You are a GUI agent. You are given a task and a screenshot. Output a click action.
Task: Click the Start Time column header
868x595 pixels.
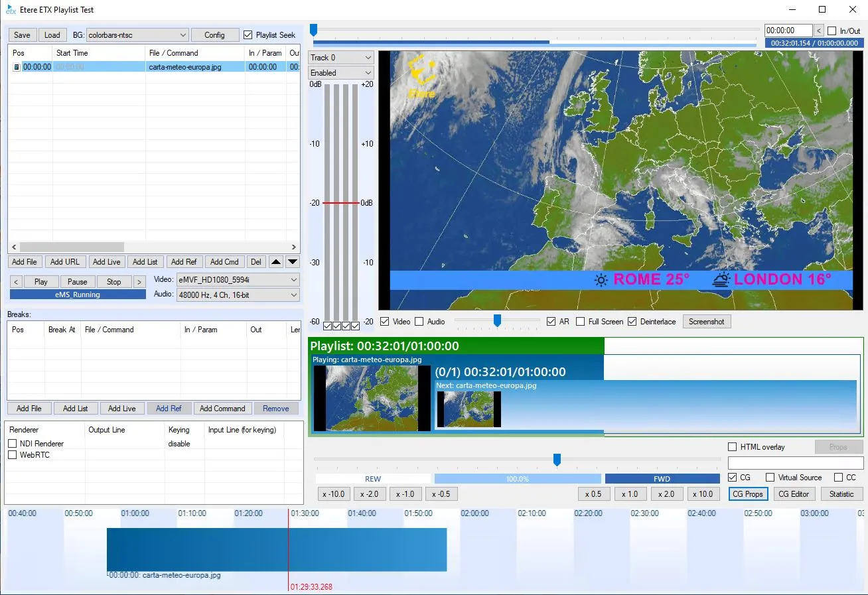coord(72,53)
